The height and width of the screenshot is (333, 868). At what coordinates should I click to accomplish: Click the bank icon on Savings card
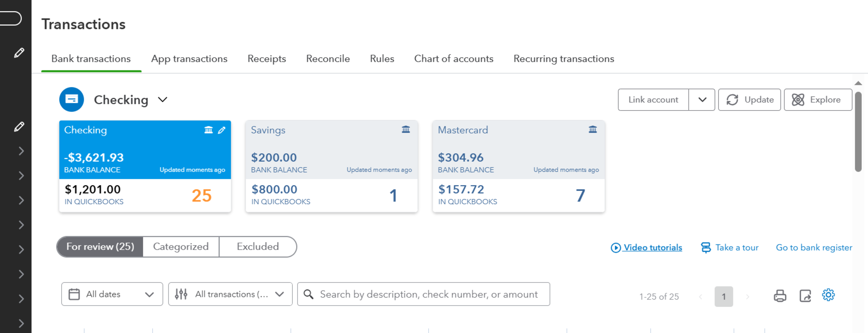pyautogui.click(x=406, y=129)
